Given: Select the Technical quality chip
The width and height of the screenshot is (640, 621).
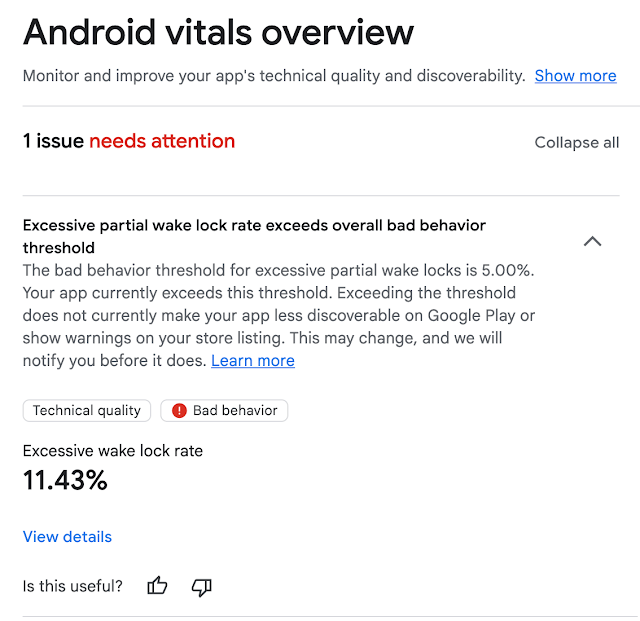Looking at the screenshot, I should [87, 410].
